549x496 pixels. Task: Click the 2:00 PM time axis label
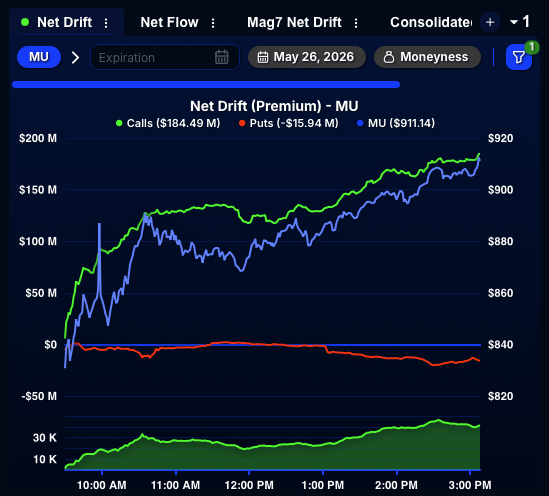(x=396, y=485)
